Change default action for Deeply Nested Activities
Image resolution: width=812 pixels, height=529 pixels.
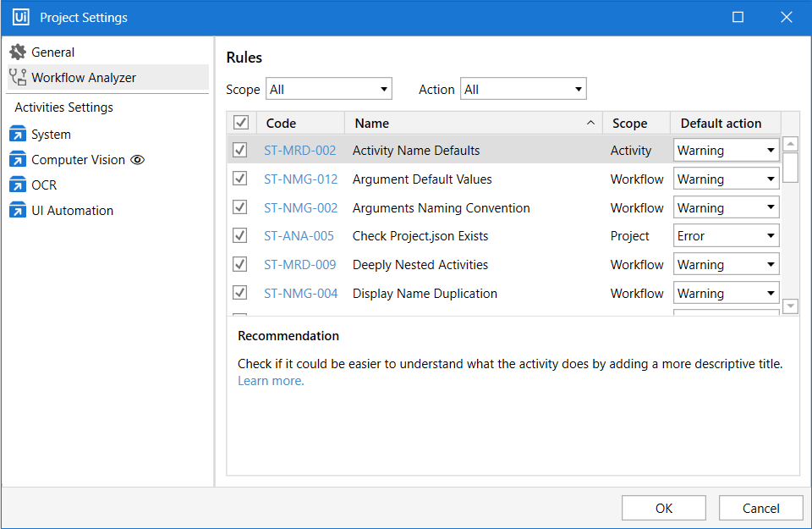pyautogui.click(x=726, y=265)
